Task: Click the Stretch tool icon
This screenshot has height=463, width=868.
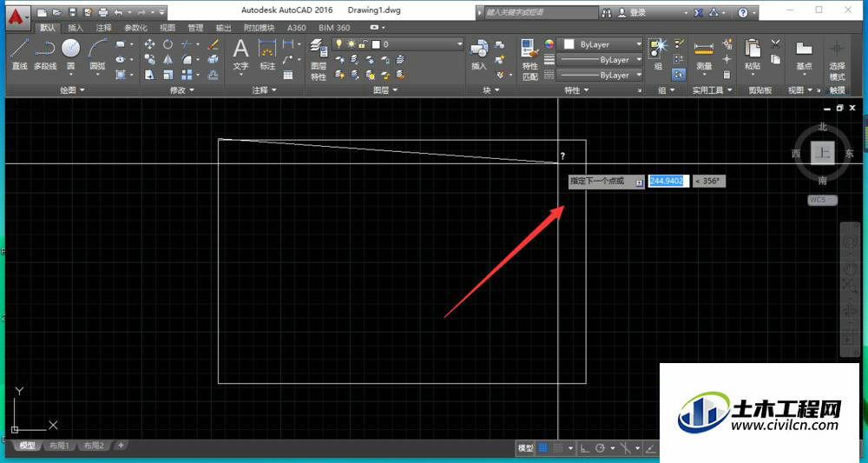Action: point(149,74)
